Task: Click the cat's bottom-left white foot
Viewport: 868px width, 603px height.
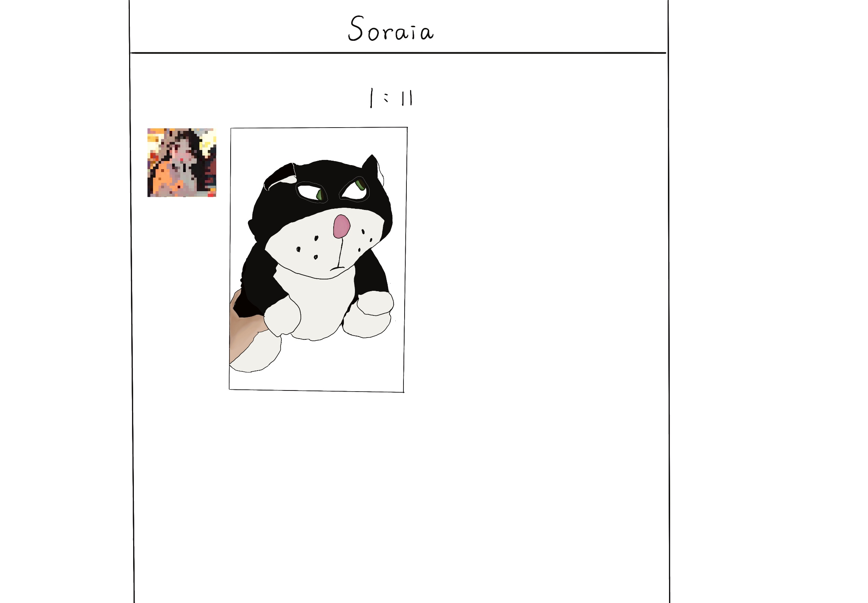Action: tap(256, 353)
